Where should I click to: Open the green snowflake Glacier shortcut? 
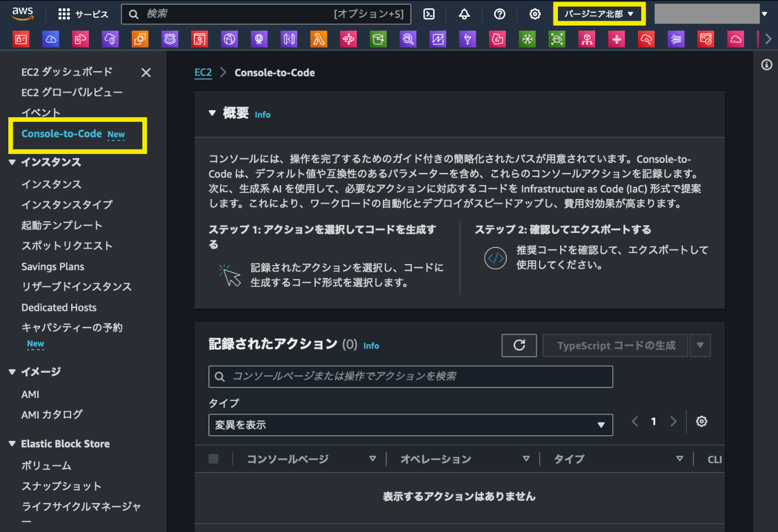tap(527, 39)
